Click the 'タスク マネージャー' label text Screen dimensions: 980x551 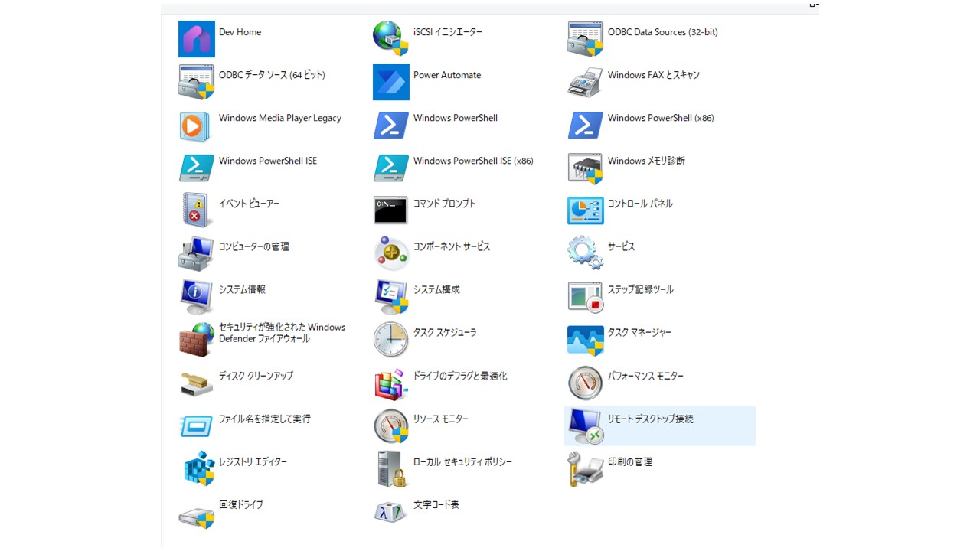click(639, 332)
